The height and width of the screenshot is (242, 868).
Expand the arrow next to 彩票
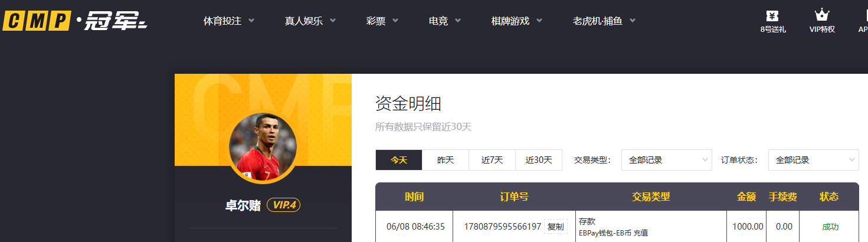[x=395, y=21]
